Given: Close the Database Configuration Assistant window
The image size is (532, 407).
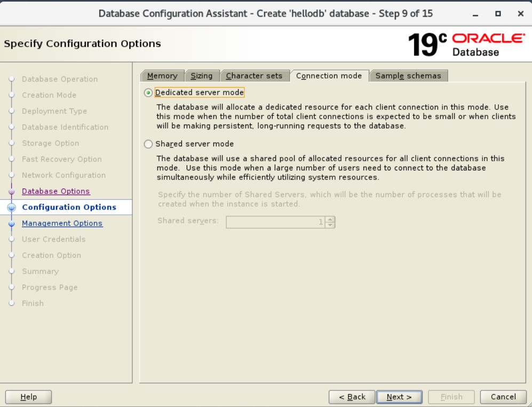Looking at the screenshot, I should [x=520, y=13].
